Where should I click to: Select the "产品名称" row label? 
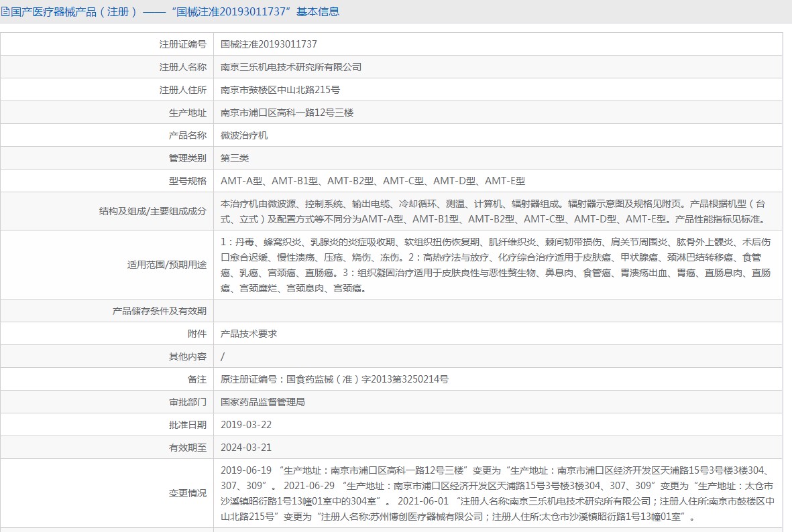tap(187, 135)
